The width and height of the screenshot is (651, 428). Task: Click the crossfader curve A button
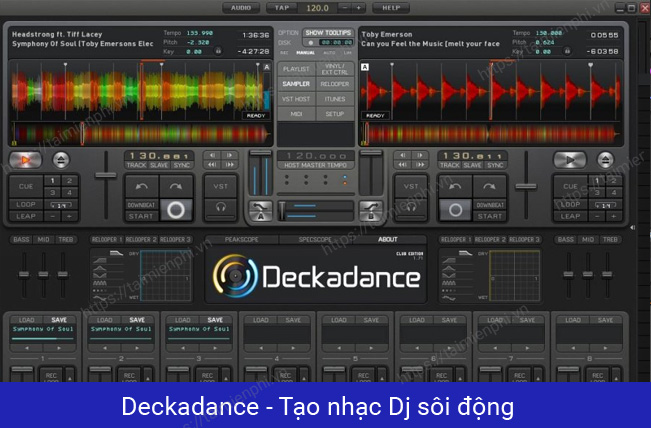point(261,211)
